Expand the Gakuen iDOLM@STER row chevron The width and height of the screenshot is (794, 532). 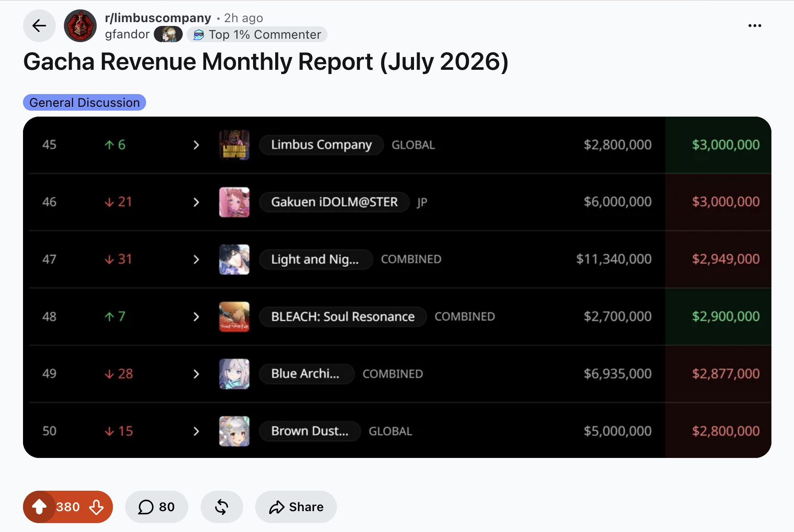(x=196, y=202)
